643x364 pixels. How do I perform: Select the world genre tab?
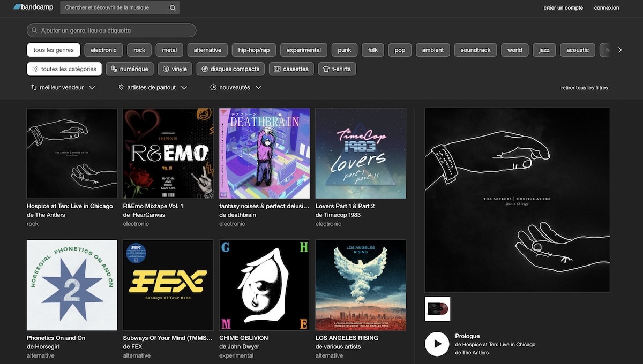[x=515, y=50]
